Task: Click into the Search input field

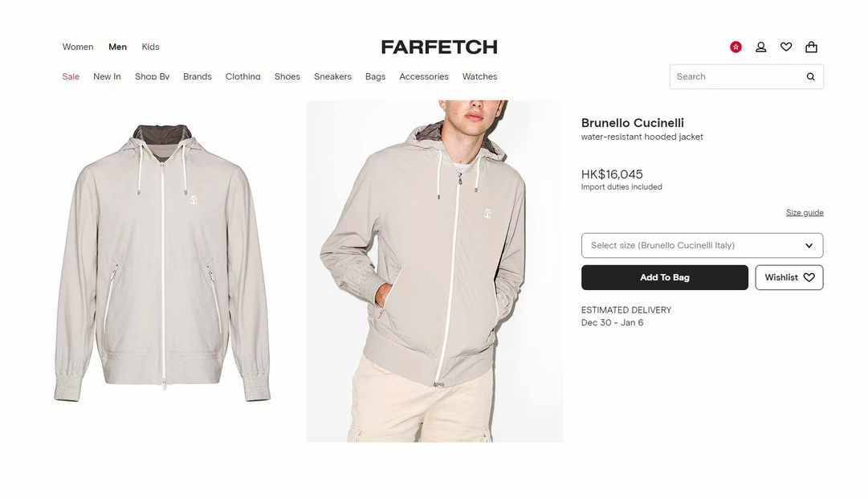Action: (736, 76)
